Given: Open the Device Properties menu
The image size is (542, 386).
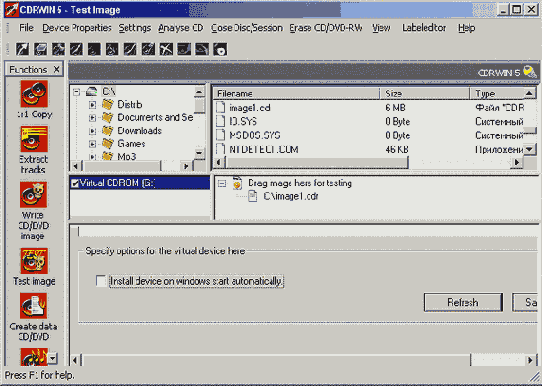Looking at the screenshot, I should pos(77,28).
